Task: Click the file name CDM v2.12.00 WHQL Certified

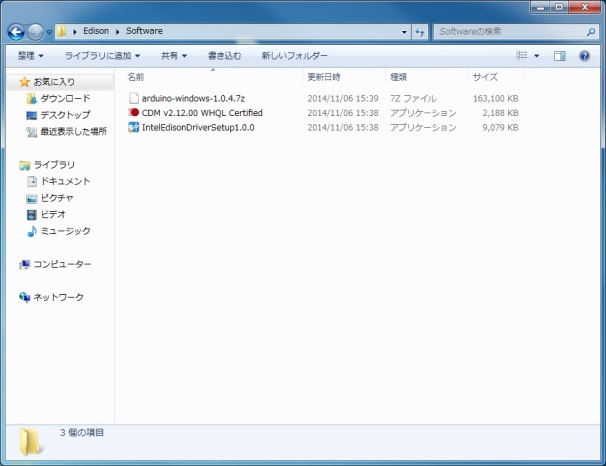Action: [202, 113]
